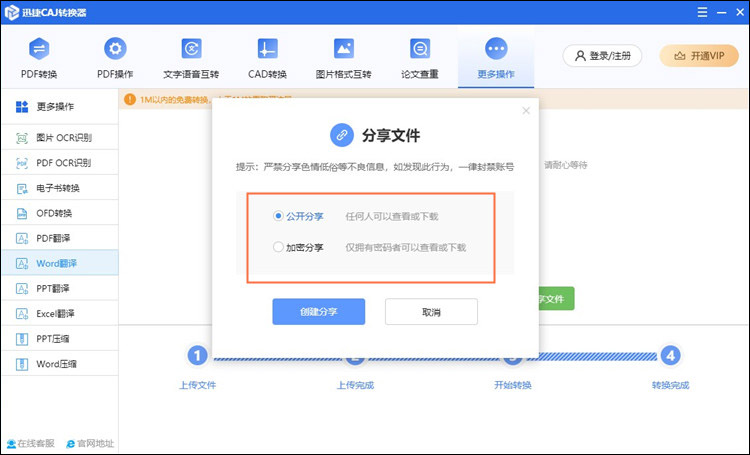Open the hamburger menu in title bar
Screen dimensions: 750x455
[x=702, y=12]
